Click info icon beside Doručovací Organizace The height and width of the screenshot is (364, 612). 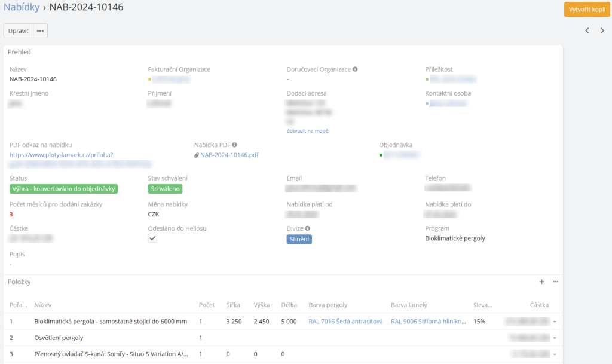pyautogui.click(x=355, y=69)
